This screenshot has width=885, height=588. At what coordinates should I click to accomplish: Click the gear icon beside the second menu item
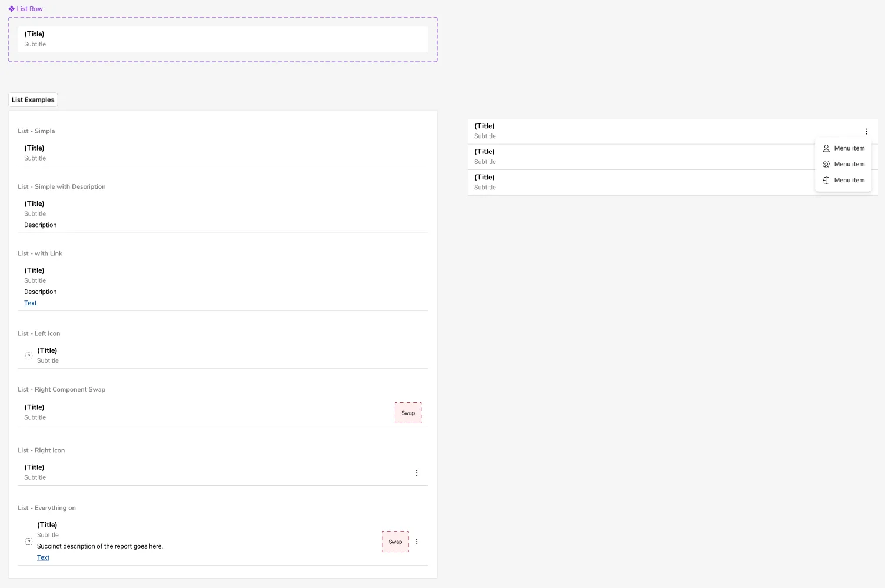click(x=826, y=164)
